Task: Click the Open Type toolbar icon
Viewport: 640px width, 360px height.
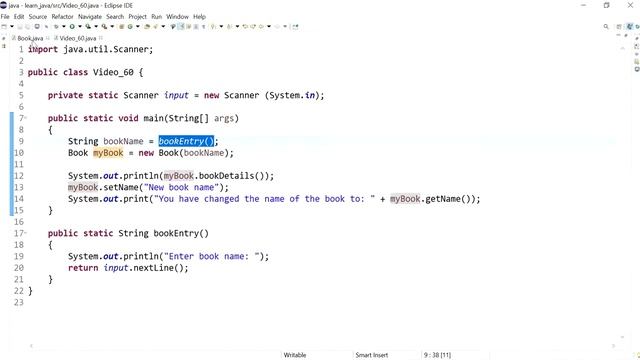Action: (147, 27)
